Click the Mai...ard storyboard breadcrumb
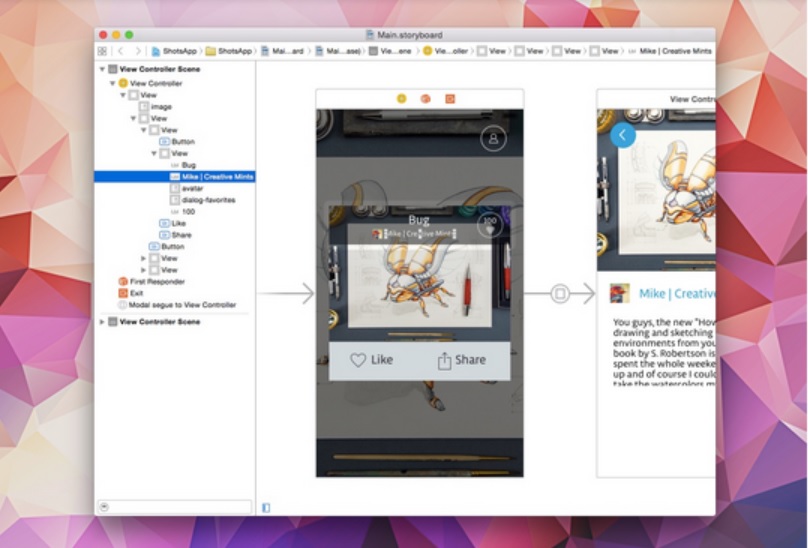The height and width of the screenshot is (548, 808). (x=282, y=51)
